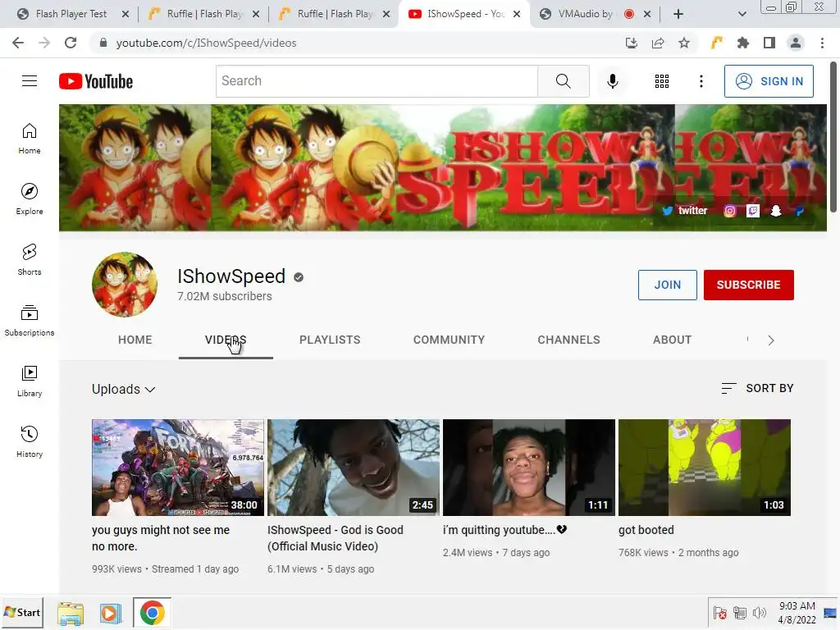Switch to CHANNELS tab

coord(569,340)
